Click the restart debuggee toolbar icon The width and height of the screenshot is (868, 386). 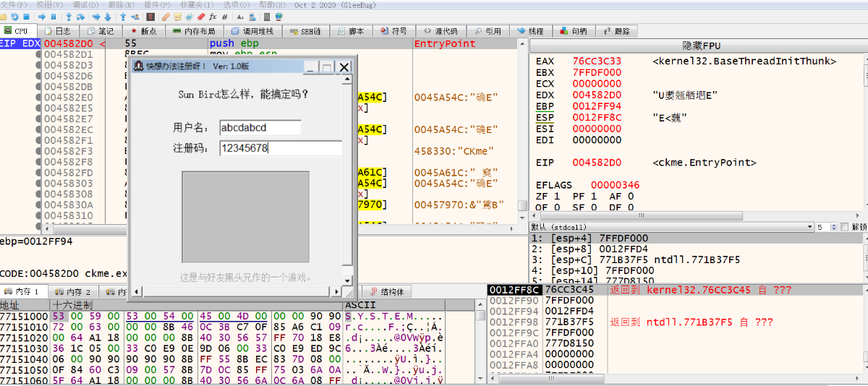pyautogui.click(x=14, y=16)
